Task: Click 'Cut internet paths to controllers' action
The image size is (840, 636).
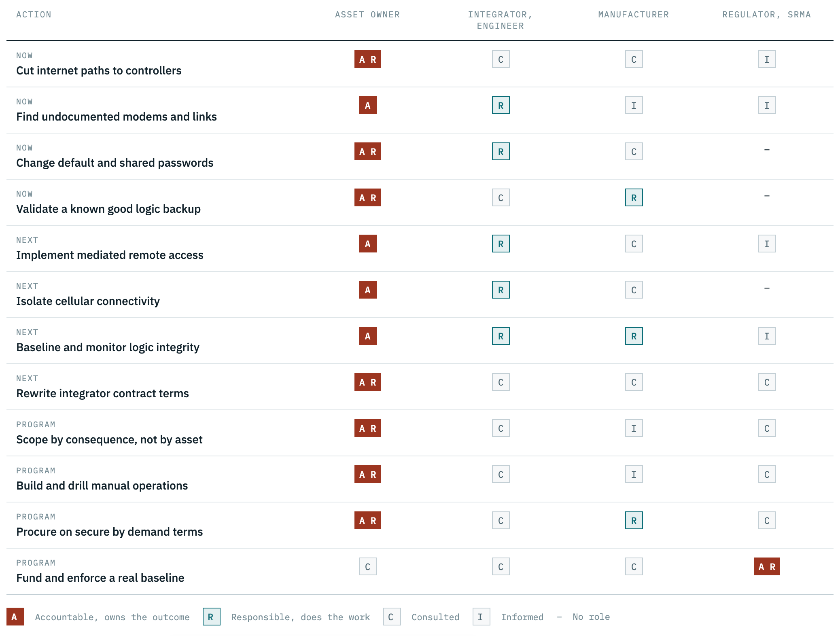Action: (x=99, y=70)
